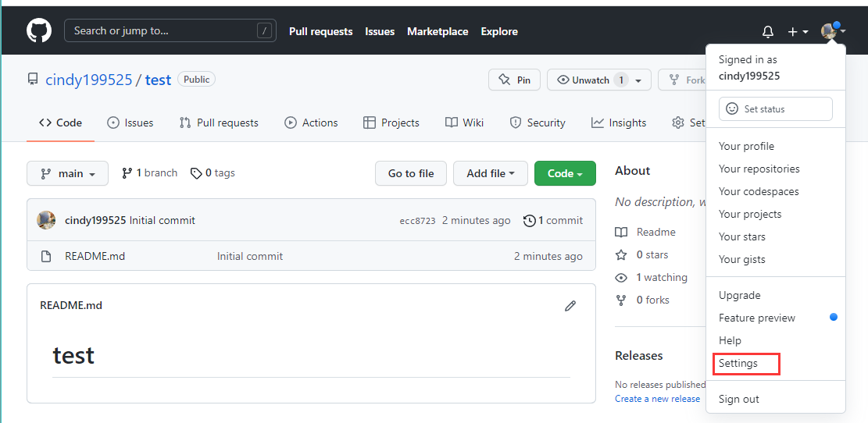This screenshot has height=423, width=868.
Task: Click the clock history icon by 1 commit
Action: click(529, 221)
